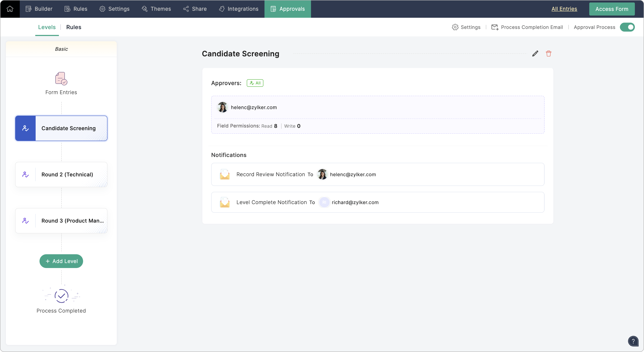The width and height of the screenshot is (644, 352).
Task: Select the Candidate Screening level card
Action: pos(61,128)
